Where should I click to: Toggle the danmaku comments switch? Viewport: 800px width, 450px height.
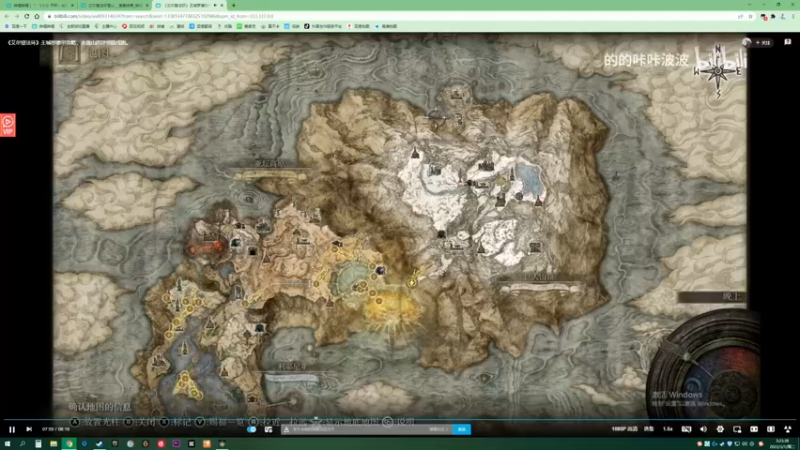coord(252,429)
